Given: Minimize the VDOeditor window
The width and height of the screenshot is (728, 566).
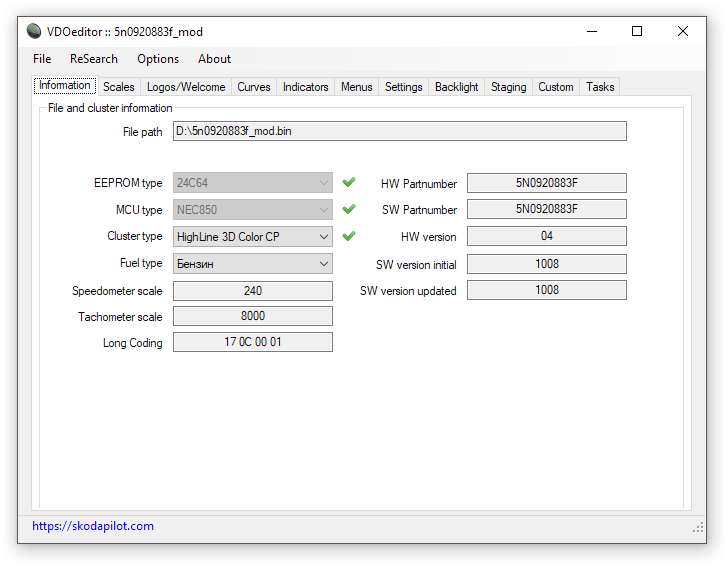Looking at the screenshot, I should 592,32.
